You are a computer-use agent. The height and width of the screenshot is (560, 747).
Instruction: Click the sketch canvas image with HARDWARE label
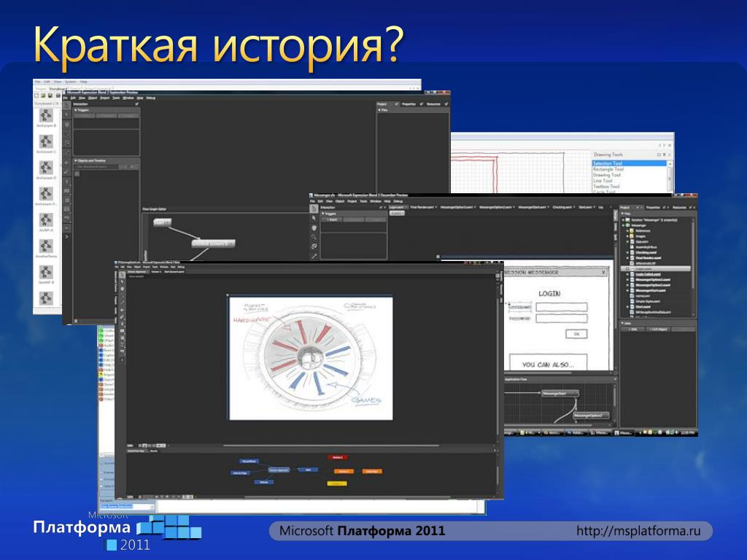311,359
